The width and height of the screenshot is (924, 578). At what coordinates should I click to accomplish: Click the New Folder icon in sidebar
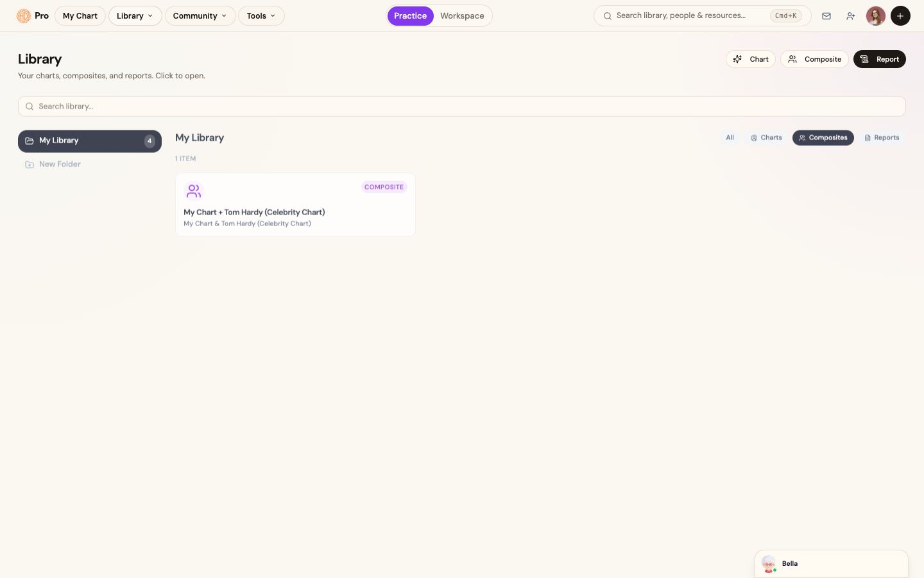pyautogui.click(x=30, y=164)
